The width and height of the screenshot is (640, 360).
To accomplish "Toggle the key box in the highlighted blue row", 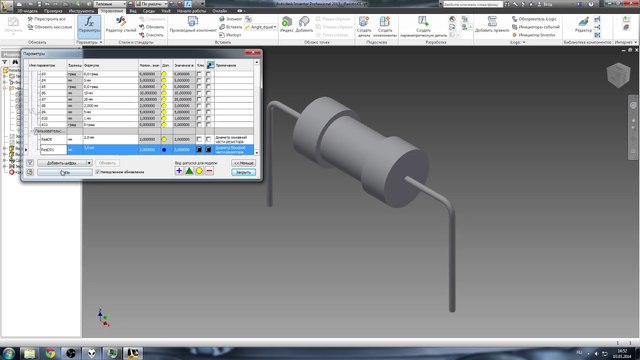I will tap(199, 150).
